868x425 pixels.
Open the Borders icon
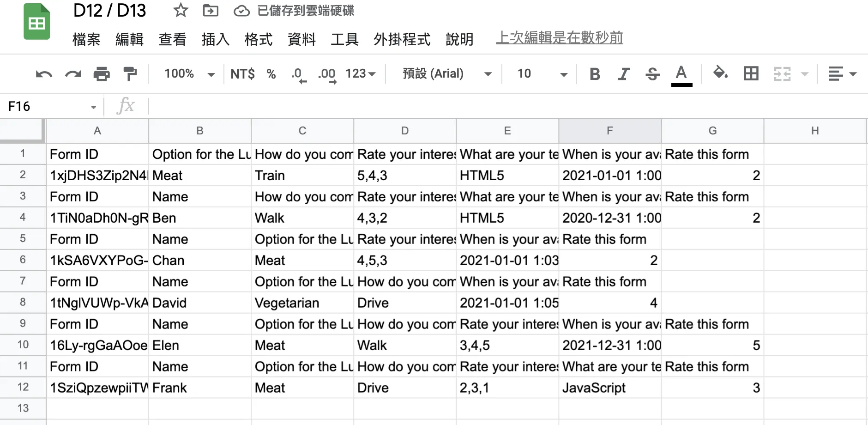pyautogui.click(x=750, y=73)
